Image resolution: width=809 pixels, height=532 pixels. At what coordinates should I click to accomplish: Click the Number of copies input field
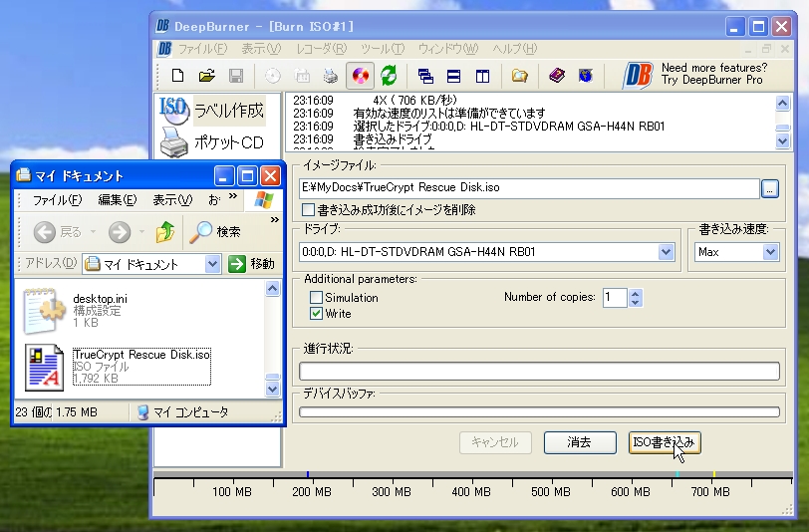coord(615,297)
